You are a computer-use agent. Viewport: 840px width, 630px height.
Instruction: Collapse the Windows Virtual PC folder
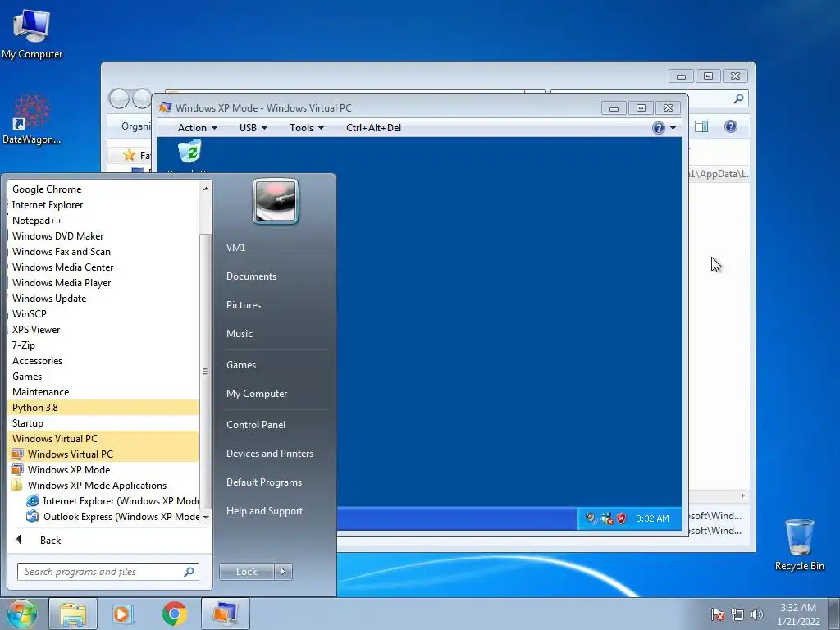pyautogui.click(x=104, y=438)
